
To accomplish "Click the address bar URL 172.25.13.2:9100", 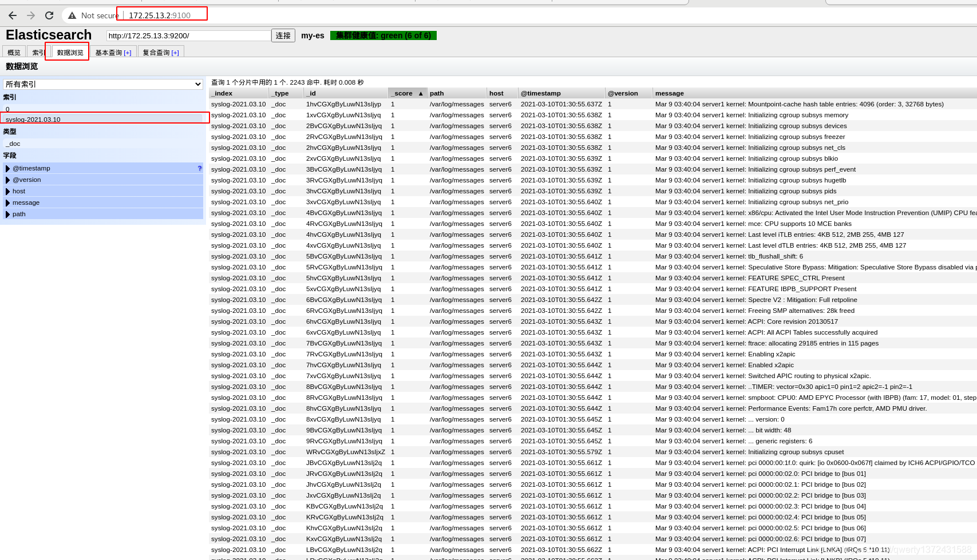I will (160, 15).
